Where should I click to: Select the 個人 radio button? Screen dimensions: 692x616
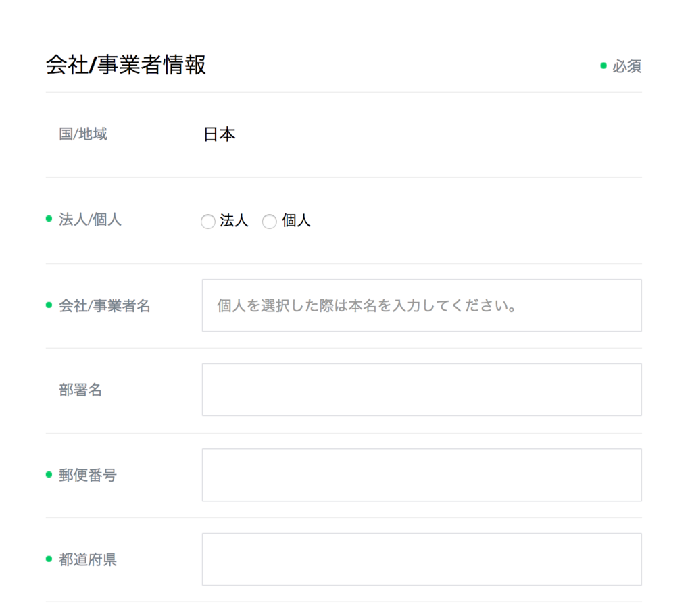270,221
